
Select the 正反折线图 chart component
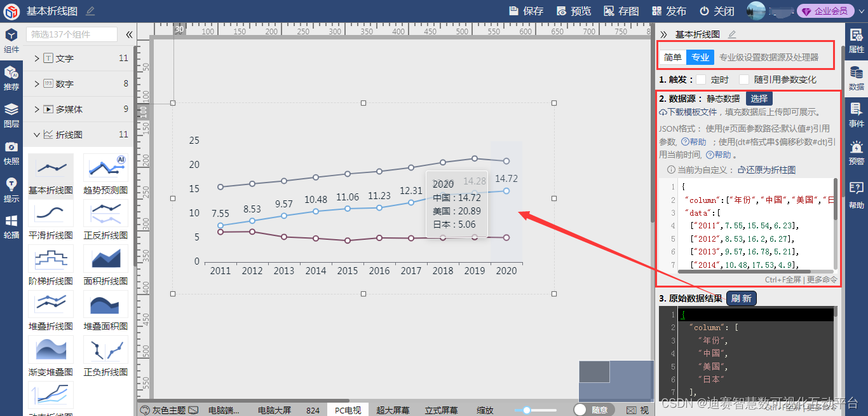(105, 219)
